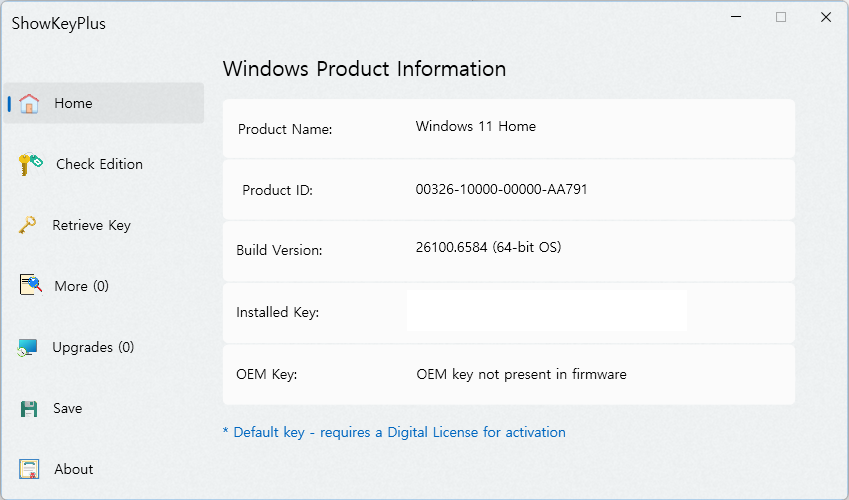Open the Home menu label
849x500 pixels.
point(73,103)
